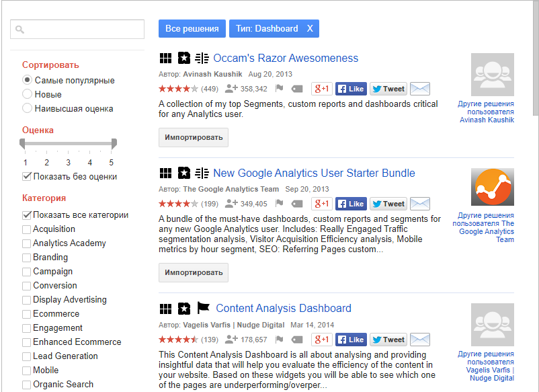Focus the search input field

click(x=77, y=29)
